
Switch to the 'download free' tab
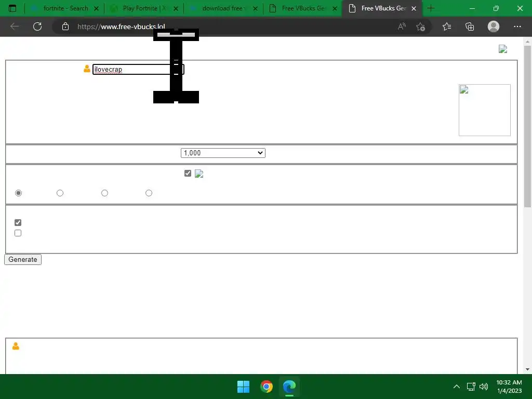223,8
